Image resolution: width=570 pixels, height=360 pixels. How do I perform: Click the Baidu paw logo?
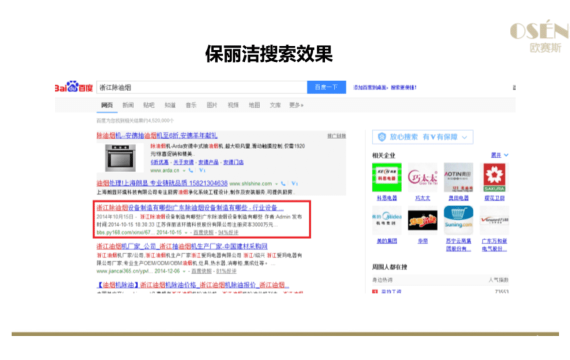click(x=73, y=87)
